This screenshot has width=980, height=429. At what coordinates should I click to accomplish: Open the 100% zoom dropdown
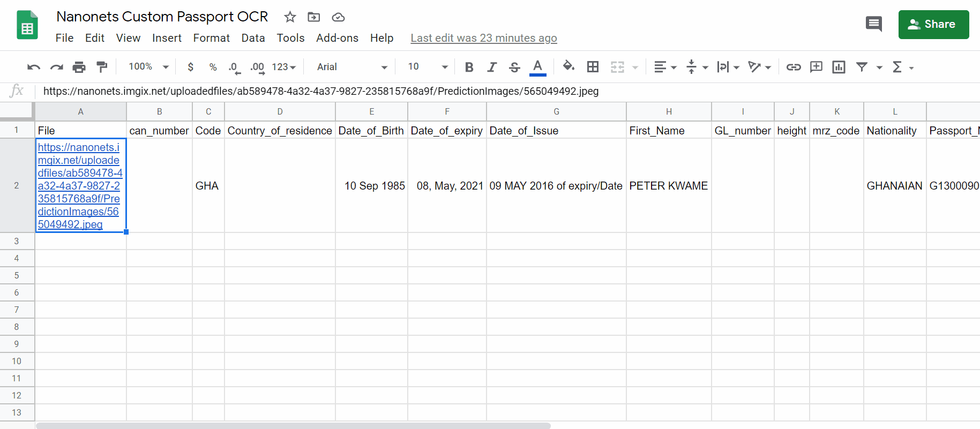point(148,67)
